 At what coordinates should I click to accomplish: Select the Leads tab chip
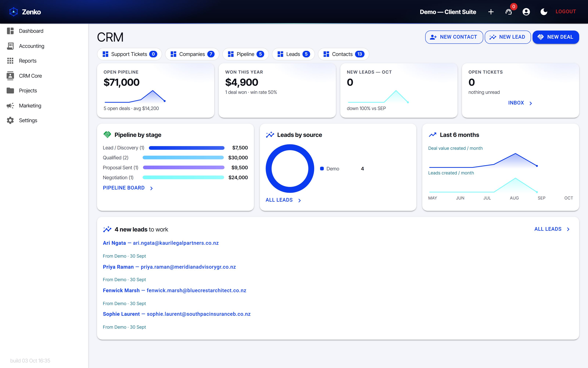coord(293,54)
